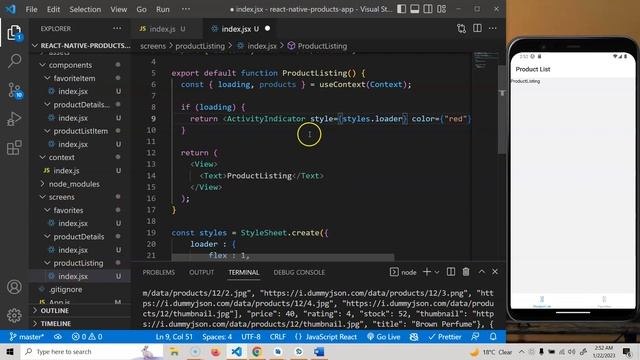The height and width of the screenshot is (360, 640).
Task: Start Go Live server
Action: click(384, 337)
